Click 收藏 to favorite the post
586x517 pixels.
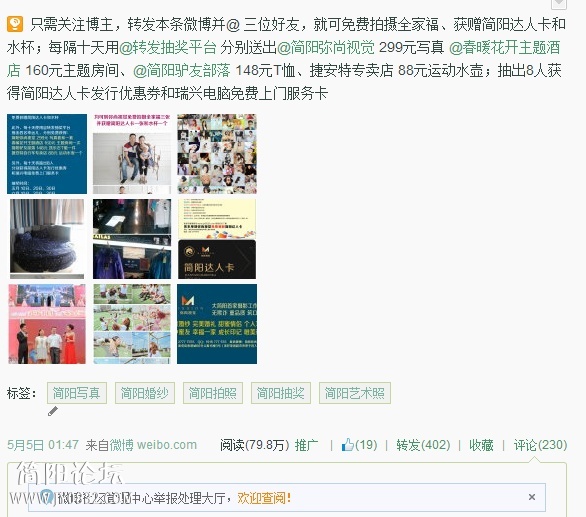pyautogui.click(x=481, y=445)
